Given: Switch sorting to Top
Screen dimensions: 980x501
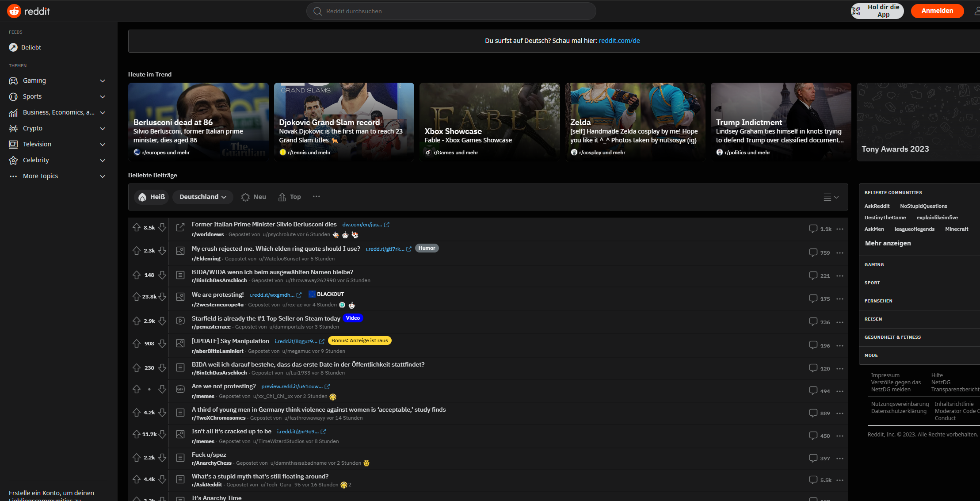Looking at the screenshot, I should coord(289,197).
